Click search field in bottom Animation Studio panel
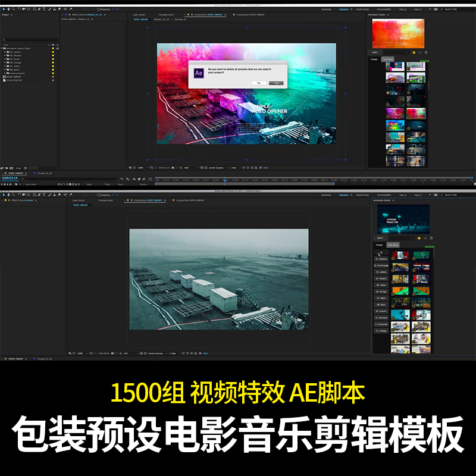The image size is (476, 476). (402, 239)
